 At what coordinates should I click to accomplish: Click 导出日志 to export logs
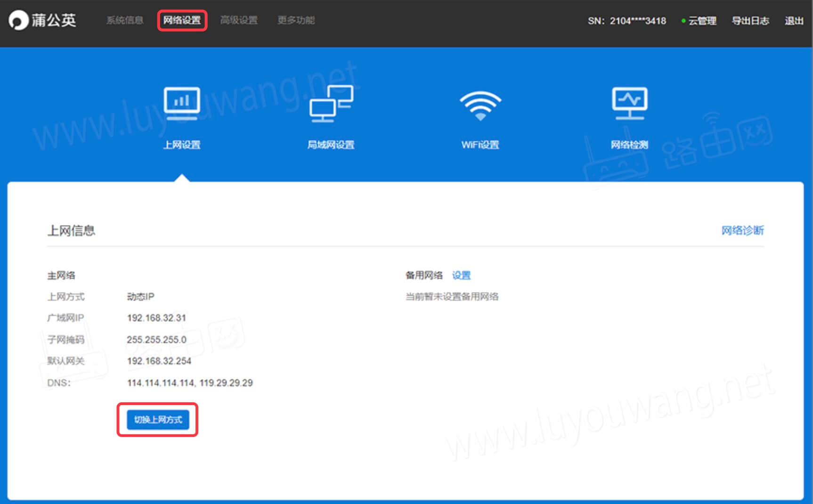[751, 21]
